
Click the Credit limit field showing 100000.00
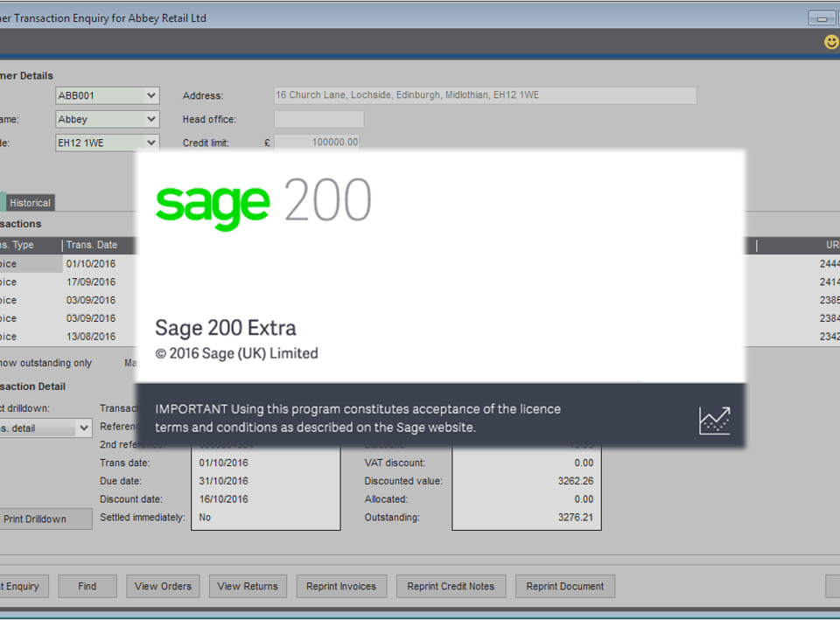coord(317,143)
